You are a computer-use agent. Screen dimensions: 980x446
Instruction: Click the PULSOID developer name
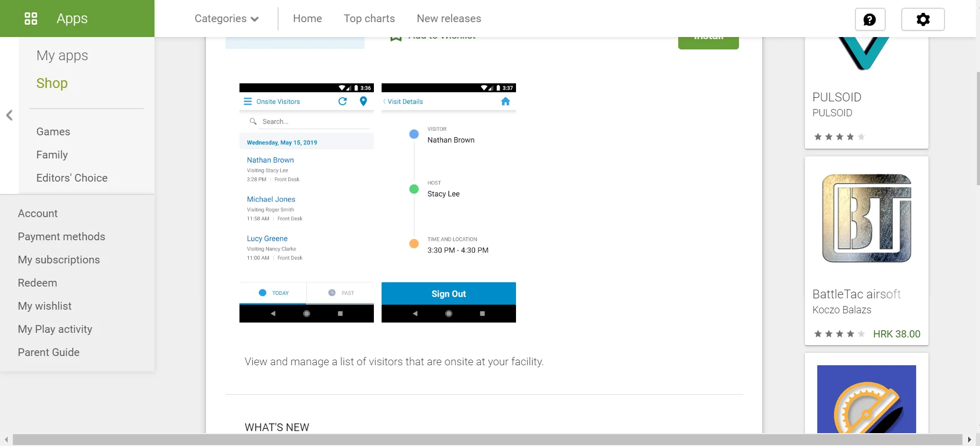[832, 113]
